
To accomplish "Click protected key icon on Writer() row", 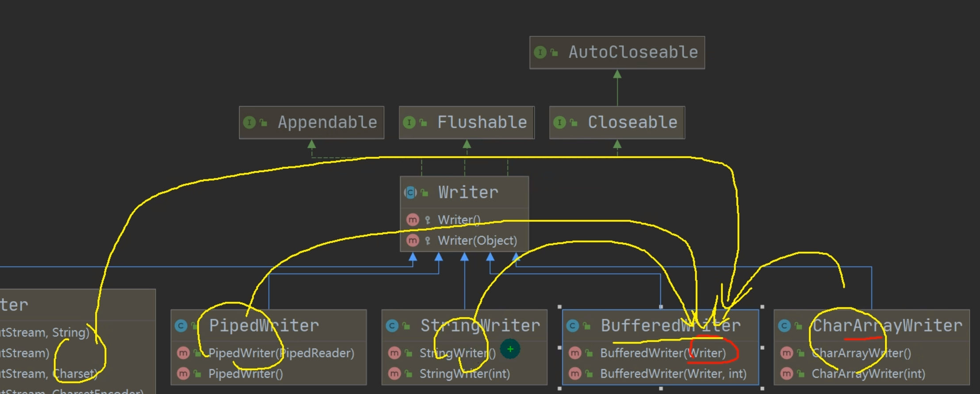I will 428,220.
